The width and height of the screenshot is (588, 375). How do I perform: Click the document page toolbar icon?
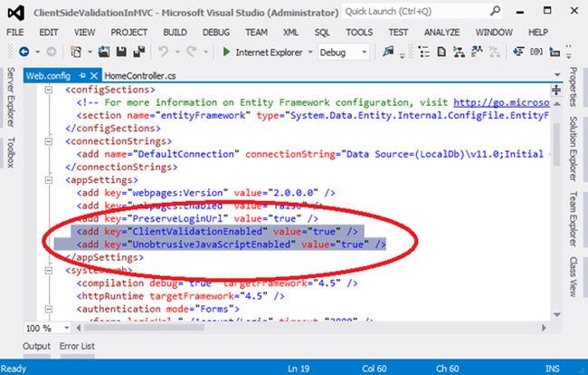(441, 52)
